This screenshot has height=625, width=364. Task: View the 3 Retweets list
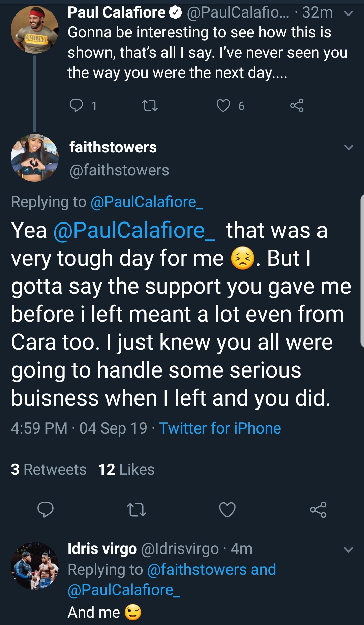[x=49, y=469]
